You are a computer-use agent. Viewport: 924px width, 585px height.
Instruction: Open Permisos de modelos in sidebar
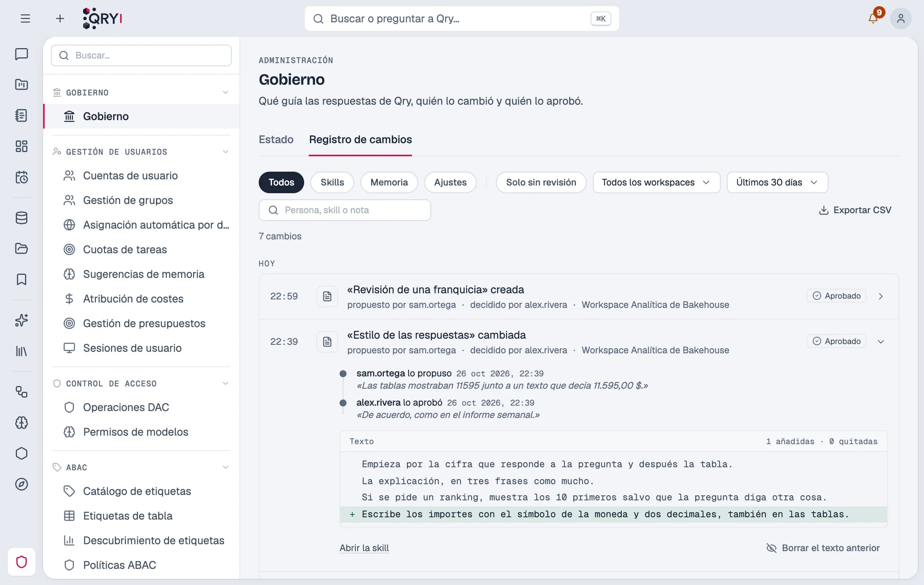pyautogui.click(x=142, y=432)
